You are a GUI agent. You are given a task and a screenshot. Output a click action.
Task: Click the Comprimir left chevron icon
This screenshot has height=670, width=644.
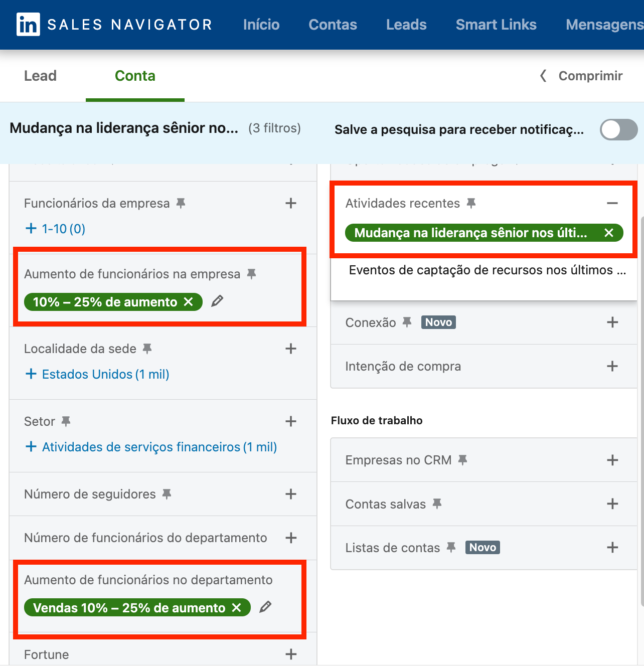pos(543,76)
